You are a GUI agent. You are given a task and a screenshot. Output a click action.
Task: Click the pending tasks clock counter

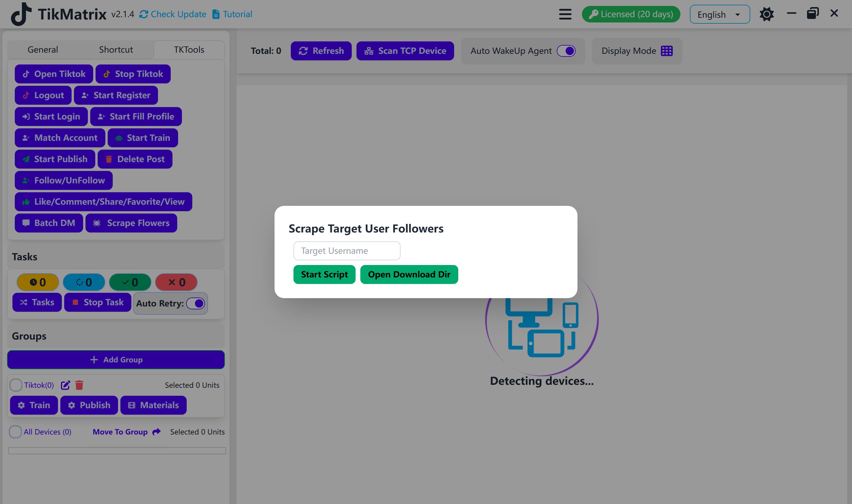point(38,282)
